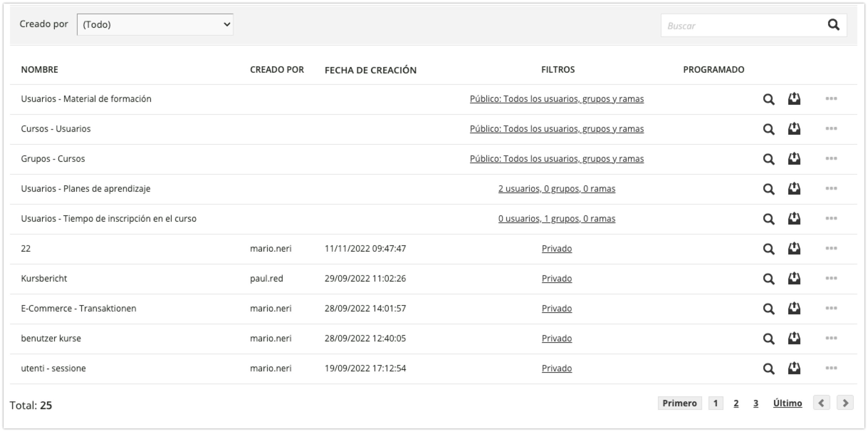
Task: Sort by the NOMBRE column header
Action: (x=40, y=70)
